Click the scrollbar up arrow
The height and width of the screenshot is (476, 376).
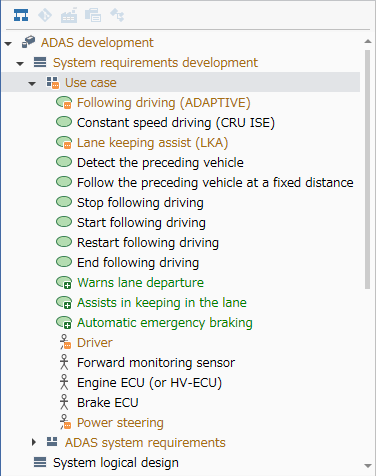pos(368,41)
